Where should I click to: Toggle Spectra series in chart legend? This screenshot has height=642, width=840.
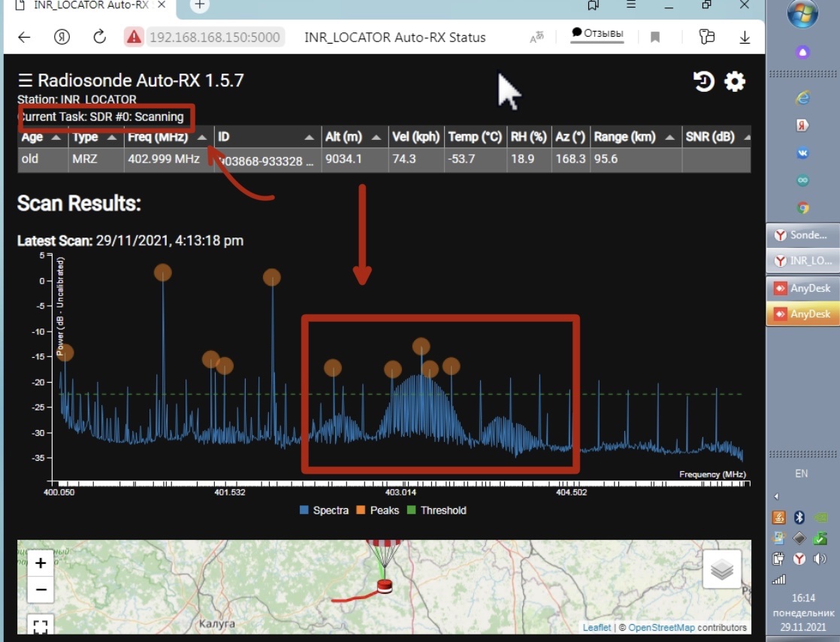pyautogui.click(x=324, y=510)
